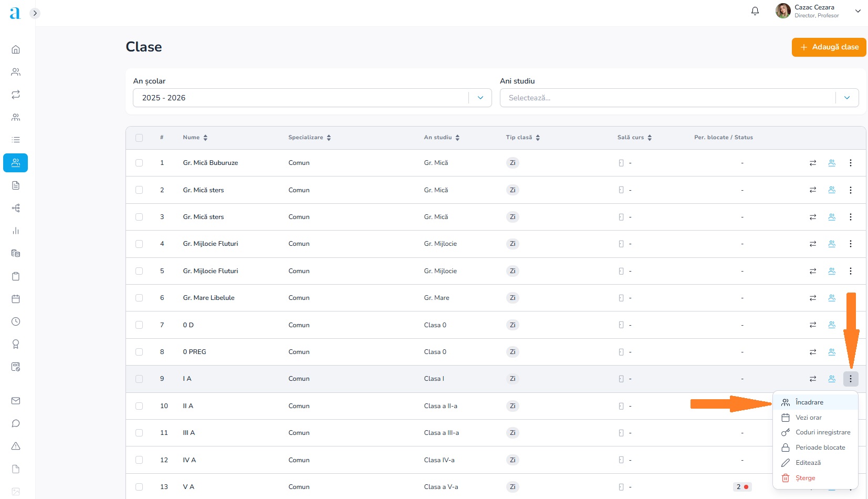The width and height of the screenshot is (868, 499).
Task: Click the notification bell icon
Action: (755, 11)
